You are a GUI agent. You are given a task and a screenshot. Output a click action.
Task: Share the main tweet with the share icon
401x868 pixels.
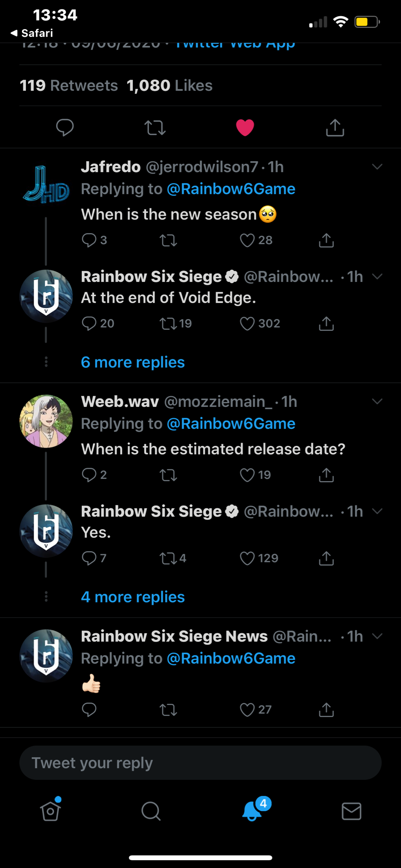point(335,127)
